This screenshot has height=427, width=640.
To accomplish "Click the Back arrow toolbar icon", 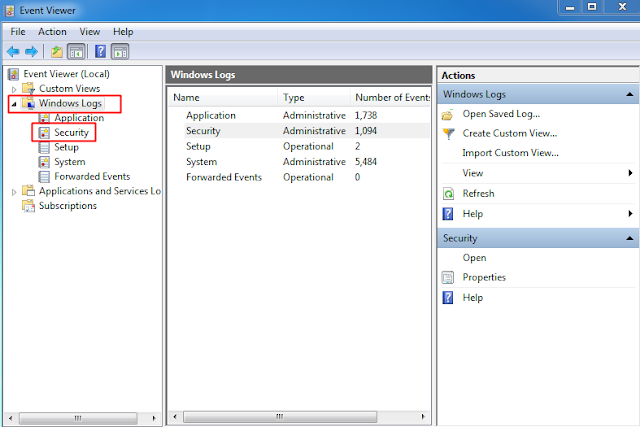I will 13,52.
